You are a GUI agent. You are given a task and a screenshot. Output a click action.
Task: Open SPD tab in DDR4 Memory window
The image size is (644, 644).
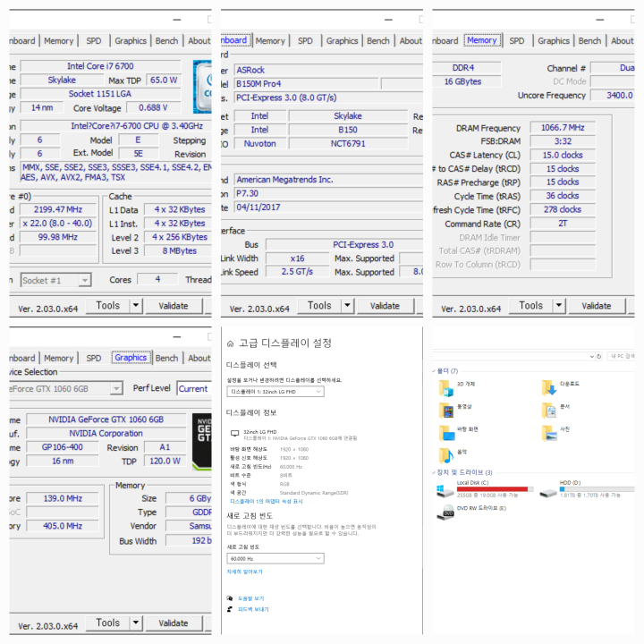517,40
